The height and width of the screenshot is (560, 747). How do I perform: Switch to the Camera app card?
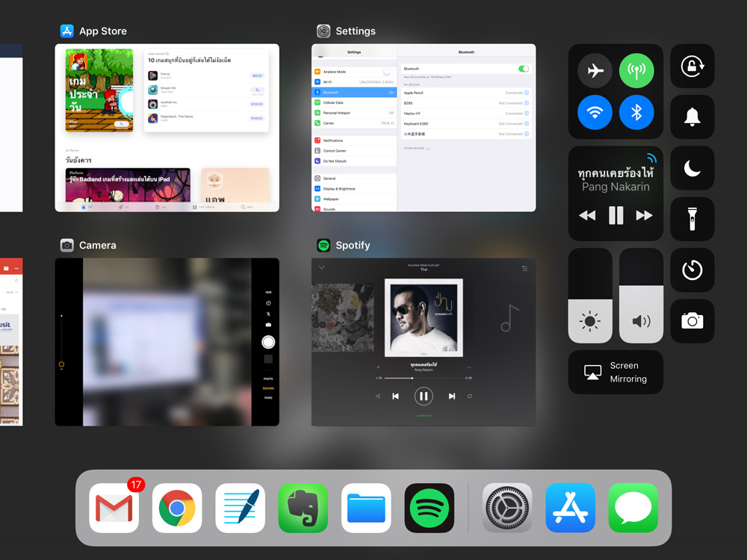click(x=167, y=342)
